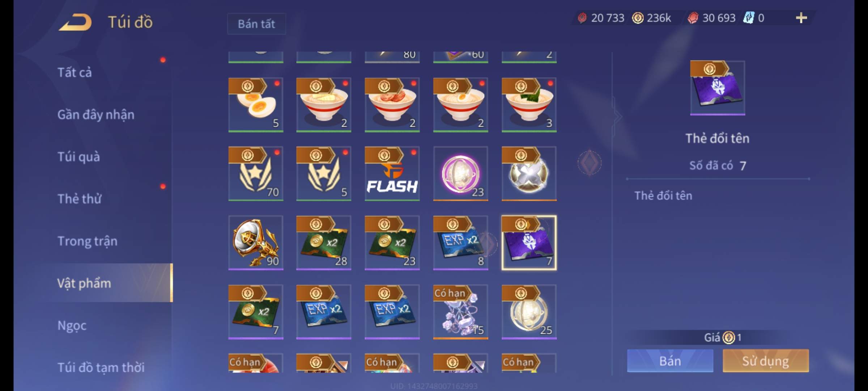This screenshot has height=391, width=868.
Task: Select the blue EXP x2 card with count 8
Action: [460, 243]
